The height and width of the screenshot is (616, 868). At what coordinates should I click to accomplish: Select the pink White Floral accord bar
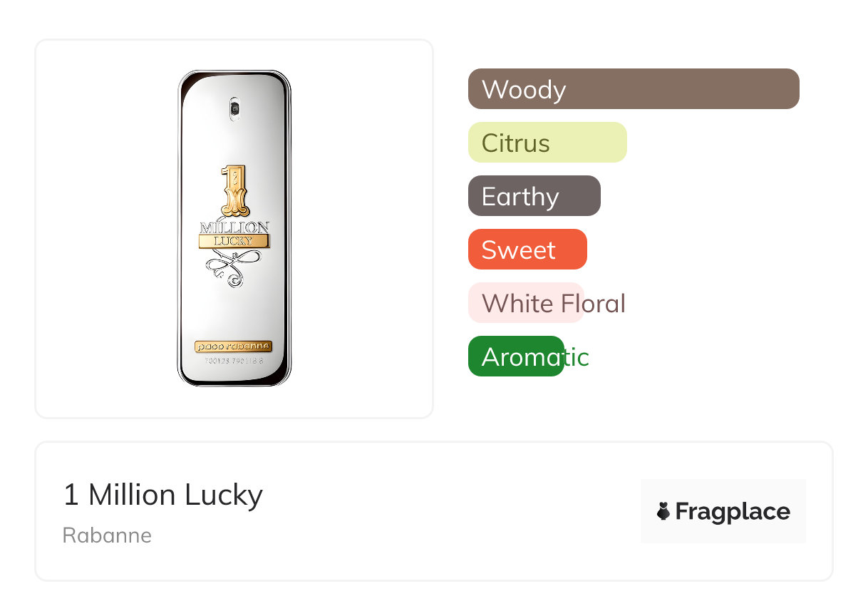(526, 303)
